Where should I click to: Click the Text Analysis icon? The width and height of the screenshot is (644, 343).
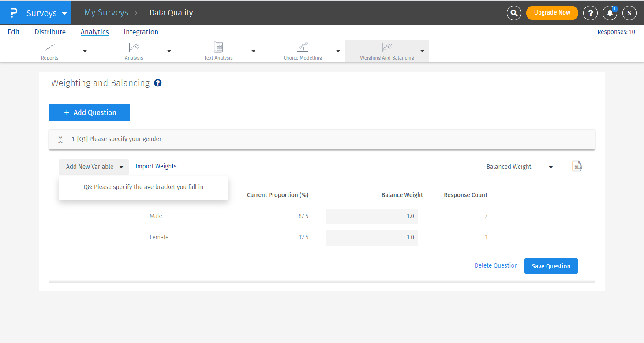coord(218,47)
